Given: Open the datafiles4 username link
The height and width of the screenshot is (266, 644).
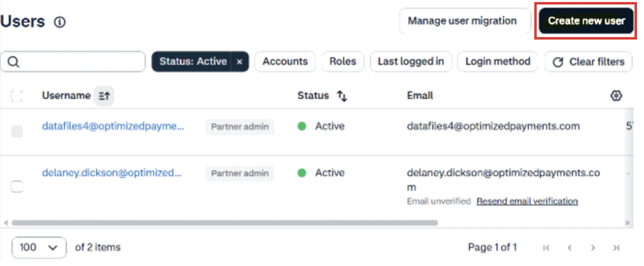Looking at the screenshot, I should click(113, 126).
